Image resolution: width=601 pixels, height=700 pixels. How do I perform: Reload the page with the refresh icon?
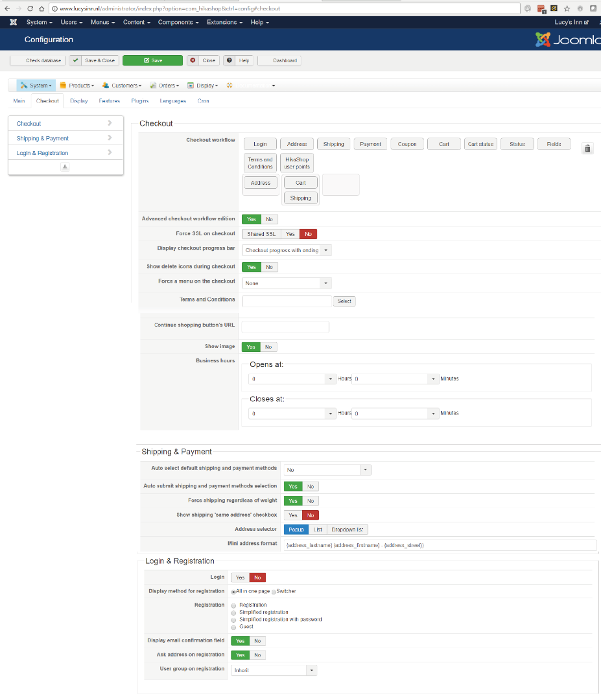coord(30,8)
